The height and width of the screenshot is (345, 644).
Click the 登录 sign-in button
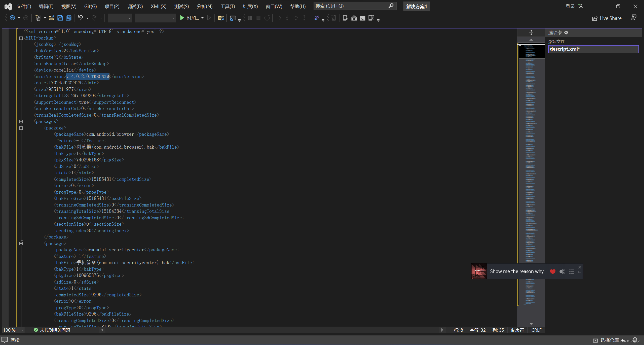570,6
